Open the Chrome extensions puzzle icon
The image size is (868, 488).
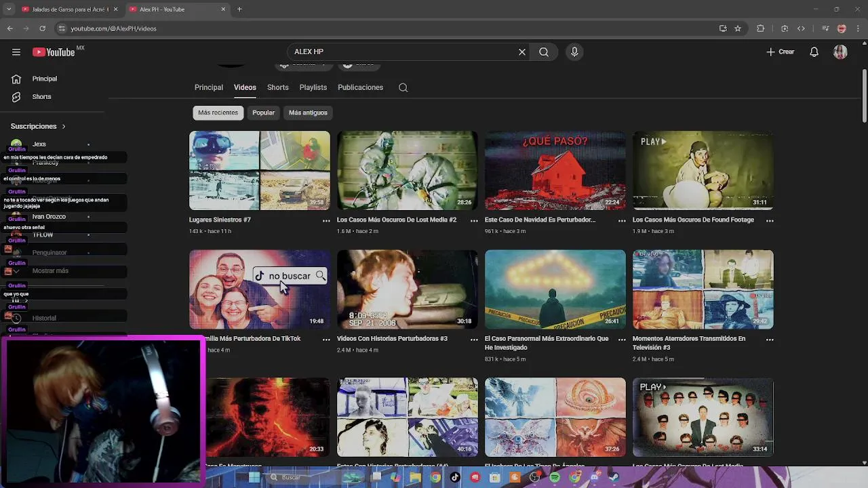coord(761,28)
